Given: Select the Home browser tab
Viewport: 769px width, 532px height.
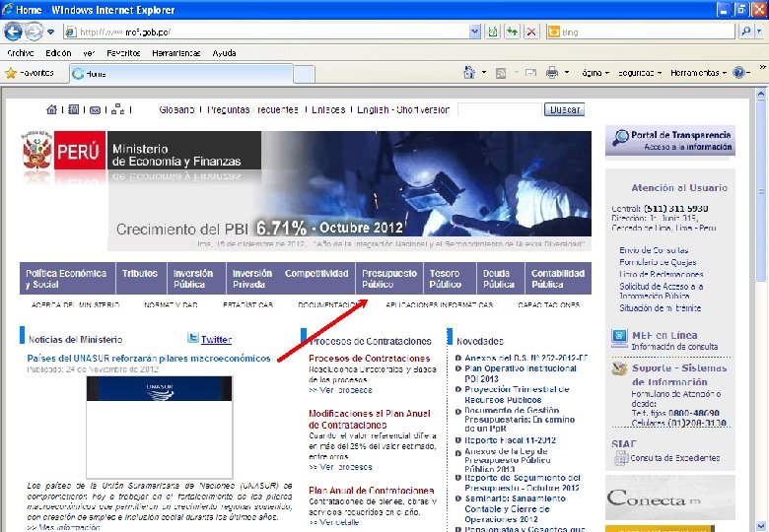Looking at the screenshot, I should pyautogui.click(x=181, y=74).
